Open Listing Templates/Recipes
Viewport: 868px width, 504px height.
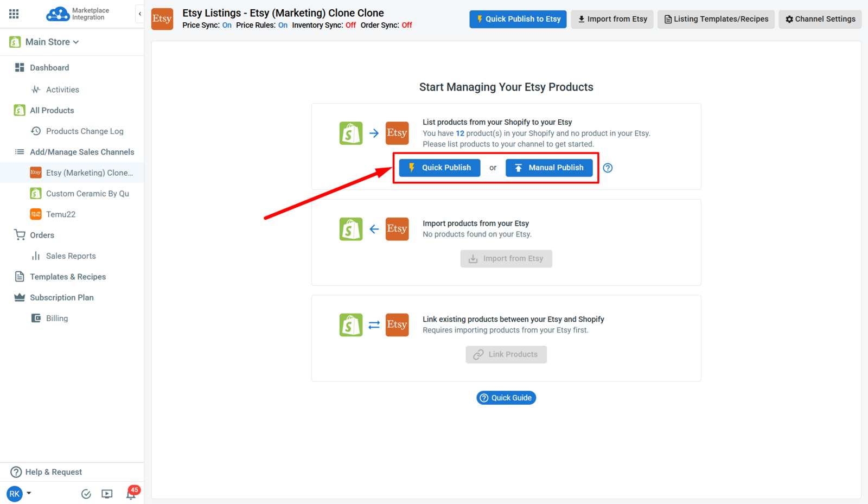coord(716,19)
